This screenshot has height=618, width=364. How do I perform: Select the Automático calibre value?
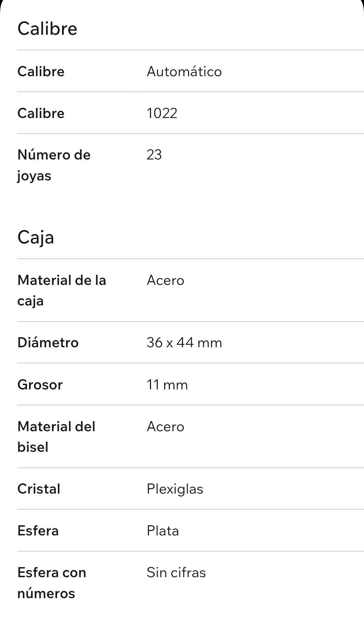184,71
